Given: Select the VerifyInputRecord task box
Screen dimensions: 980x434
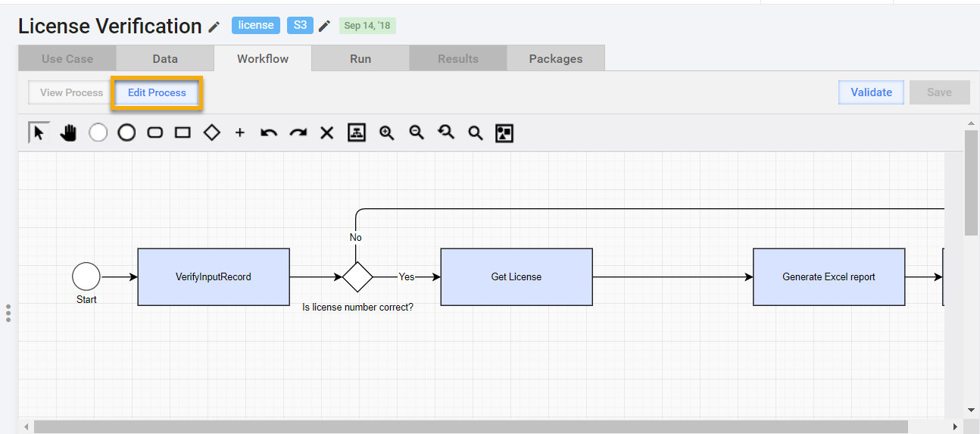Looking at the screenshot, I should tap(214, 276).
